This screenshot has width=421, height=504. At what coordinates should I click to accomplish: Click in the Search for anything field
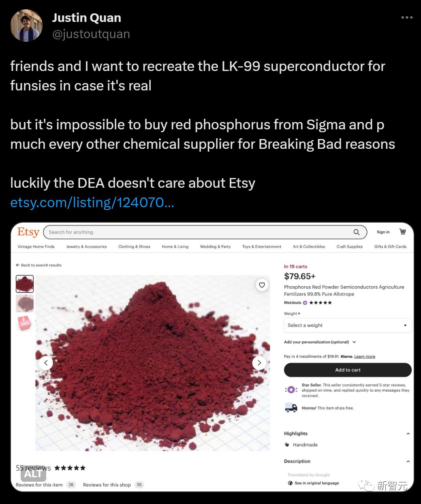coord(199,232)
